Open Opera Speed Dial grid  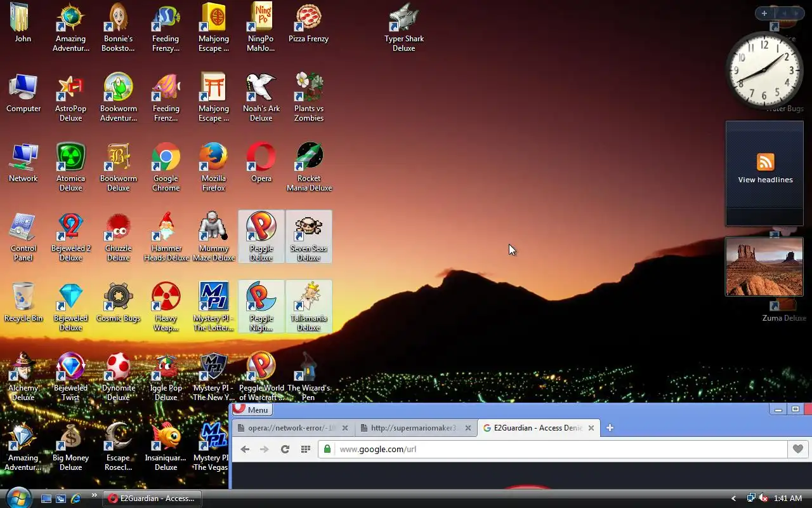(x=305, y=449)
